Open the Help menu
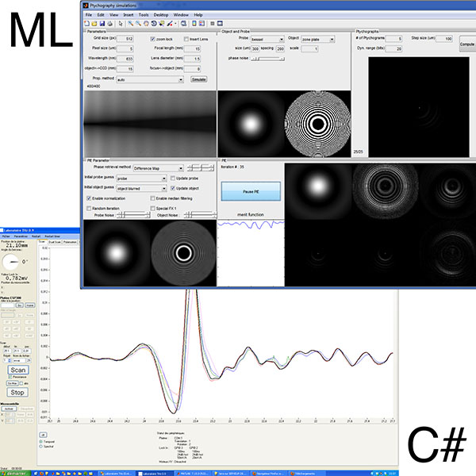This screenshot has width=476, height=476. click(198, 14)
